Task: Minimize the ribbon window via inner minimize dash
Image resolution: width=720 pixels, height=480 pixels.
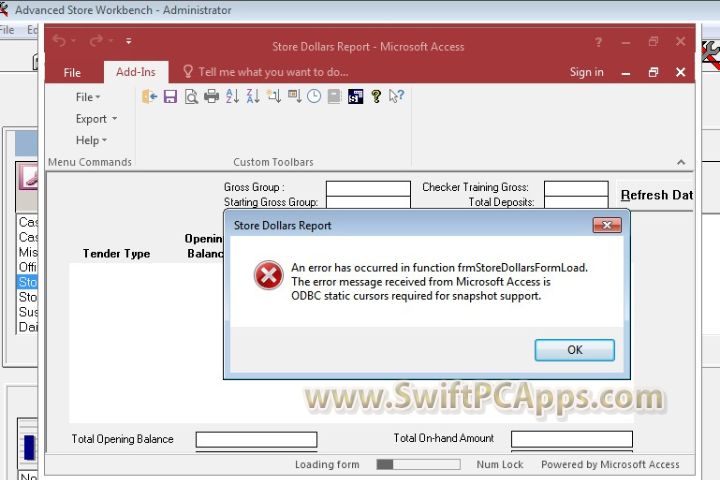Action: (x=625, y=73)
